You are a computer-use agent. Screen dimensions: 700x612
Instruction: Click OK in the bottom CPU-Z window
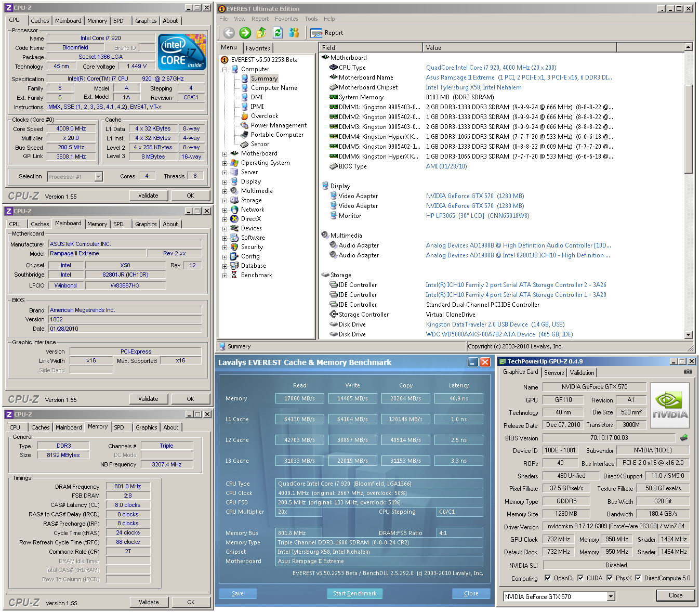(191, 602)
